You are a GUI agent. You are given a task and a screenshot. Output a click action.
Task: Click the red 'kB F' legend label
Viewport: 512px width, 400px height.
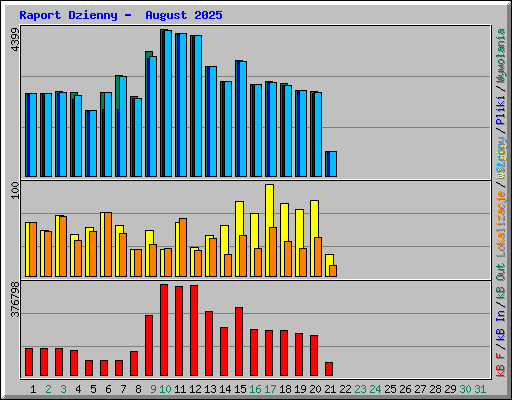coord(501,364)
